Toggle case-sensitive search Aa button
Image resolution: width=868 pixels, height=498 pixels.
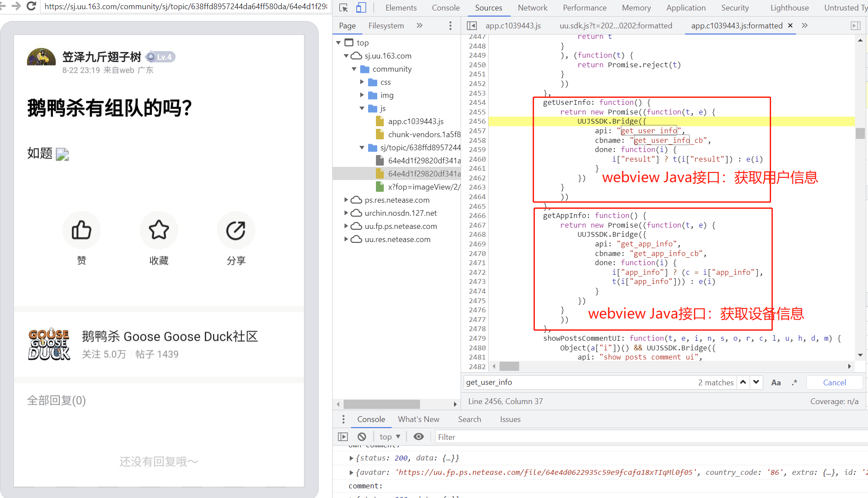776,382
